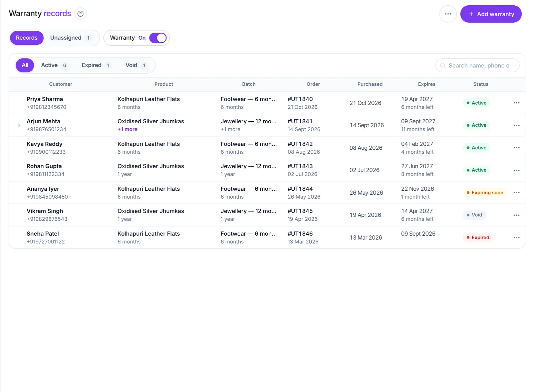Click purchased date 14 Sept 2026
The height and width of the screenshot is (392, 534).
[x=366, y=125]
